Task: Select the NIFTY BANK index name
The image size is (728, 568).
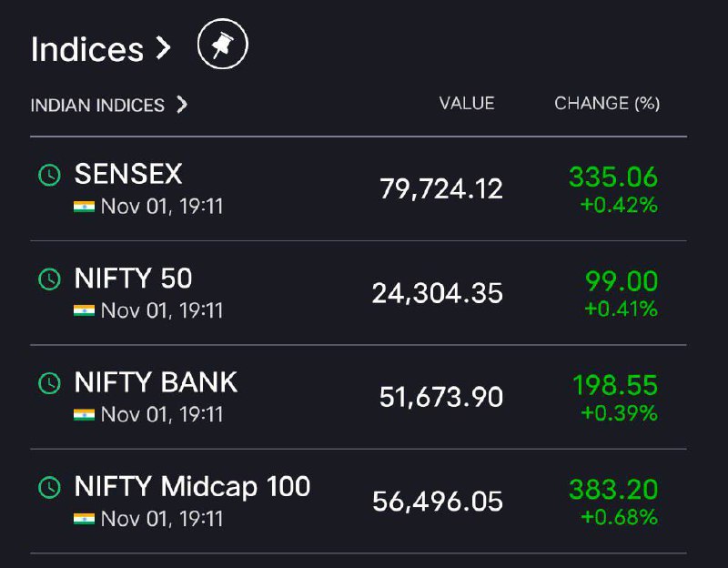Action: click(x=156, y=382)
